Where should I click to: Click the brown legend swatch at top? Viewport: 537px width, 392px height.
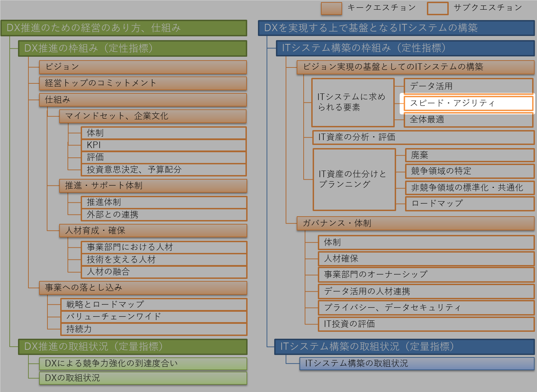coord(331,9)
